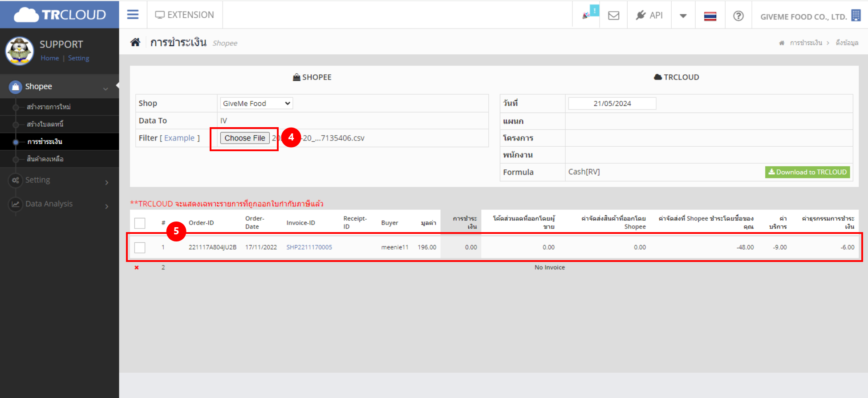Click buyer name meenie11
This screenshot has width=868, height=398.
395,247
